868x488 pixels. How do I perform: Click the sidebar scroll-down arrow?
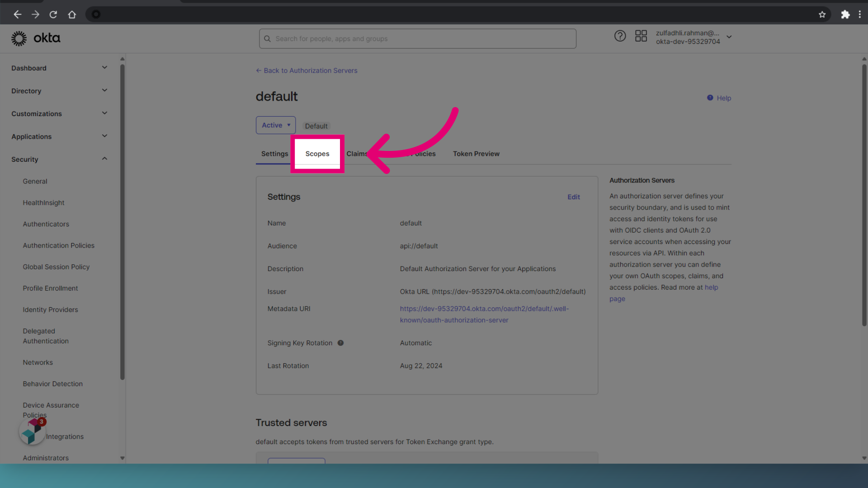point(122,458)
